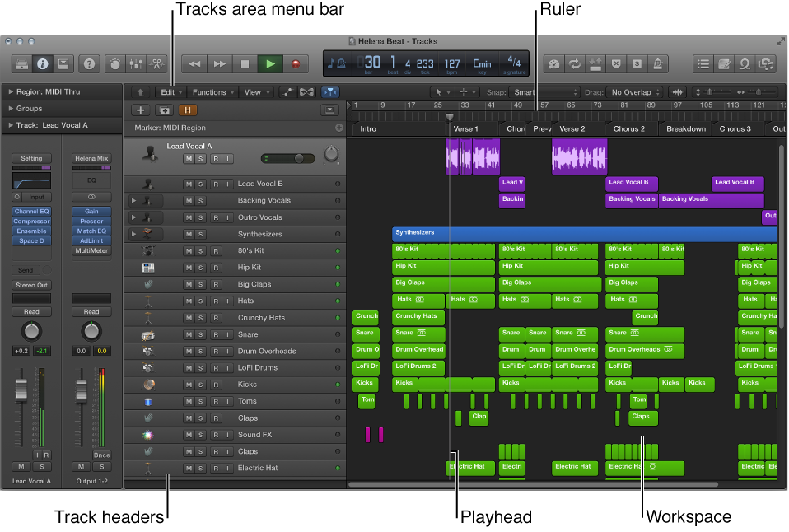Show the Mixer from the toolbar

[x=135, y=63]
